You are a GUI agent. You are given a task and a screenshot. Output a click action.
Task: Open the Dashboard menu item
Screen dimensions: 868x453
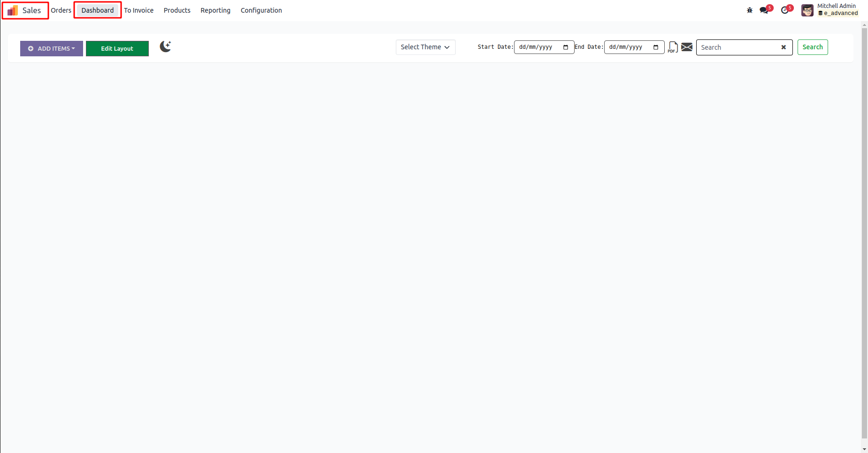[x=98, y=10]
